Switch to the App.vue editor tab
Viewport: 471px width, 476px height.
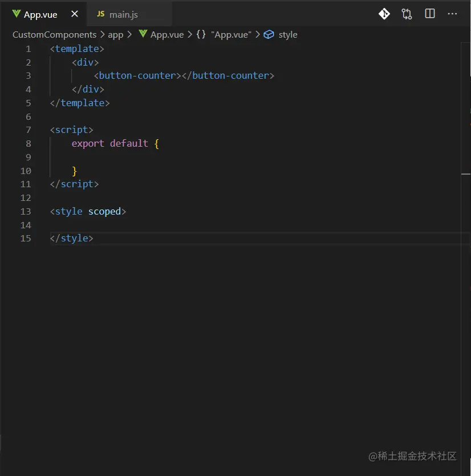(x=43, y=14)
